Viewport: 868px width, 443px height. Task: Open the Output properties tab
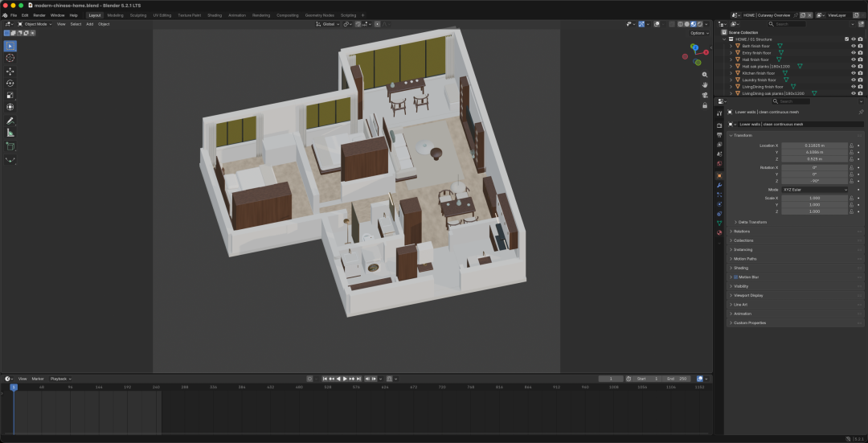719,135
